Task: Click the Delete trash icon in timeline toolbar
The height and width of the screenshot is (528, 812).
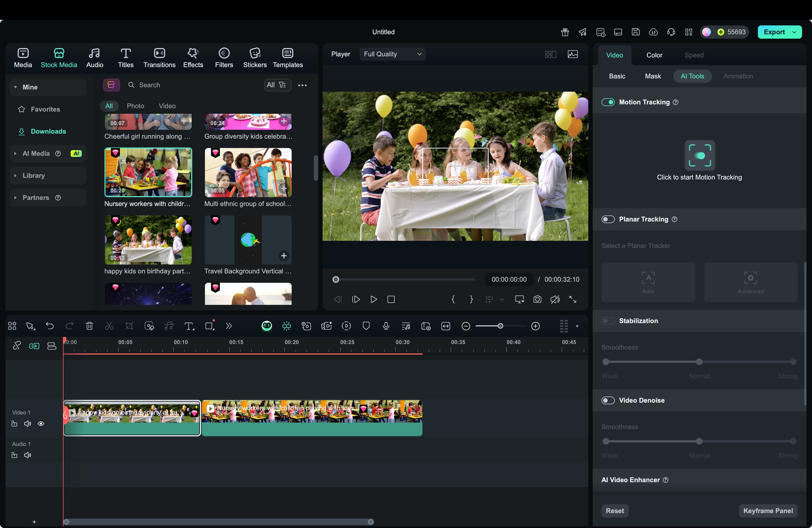Action: (89, 326)
